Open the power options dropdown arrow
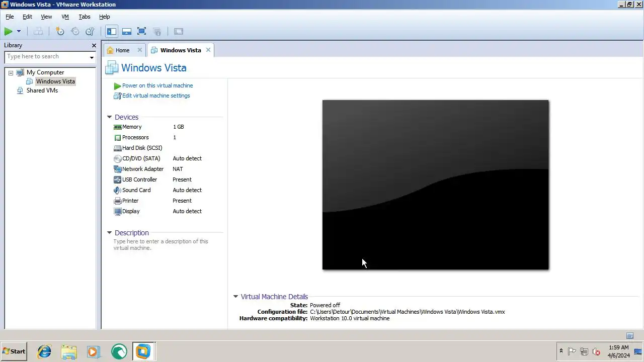 (19, 31)
